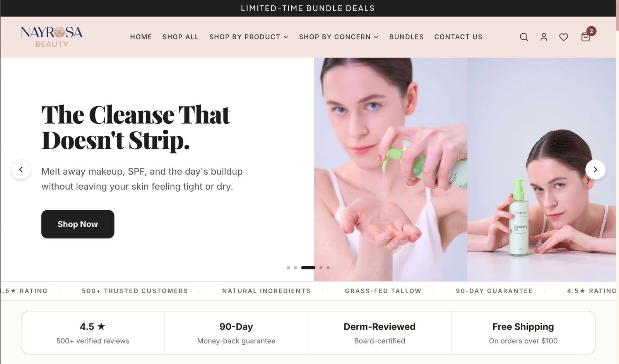This screenshot has width=619, height=364.
Task: Click hero image with Cleansing Oil bottle
Action: 542,169
